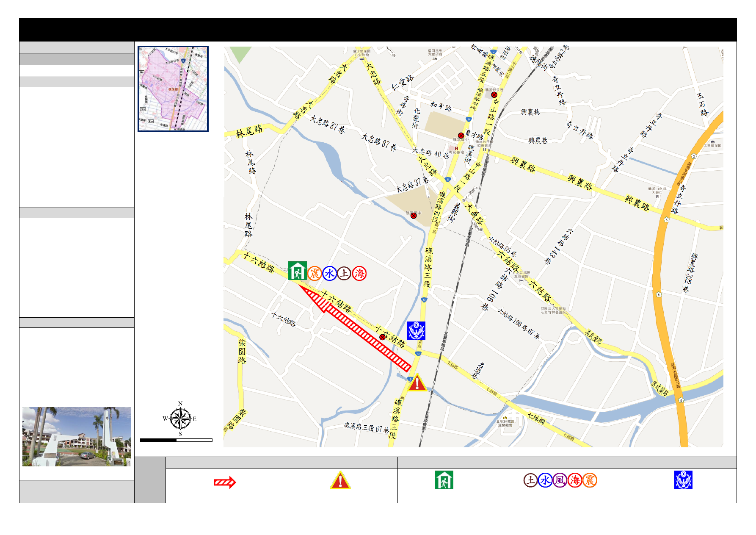Screen dimensions: 756x535
Task: Select the orange 震 earthquake symbol on map
Action: point(315,273)
